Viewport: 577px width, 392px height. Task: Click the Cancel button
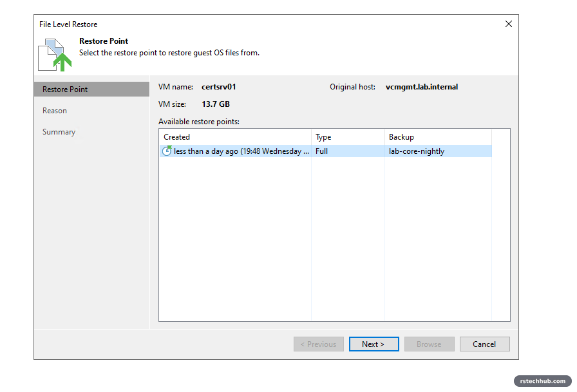485,344
